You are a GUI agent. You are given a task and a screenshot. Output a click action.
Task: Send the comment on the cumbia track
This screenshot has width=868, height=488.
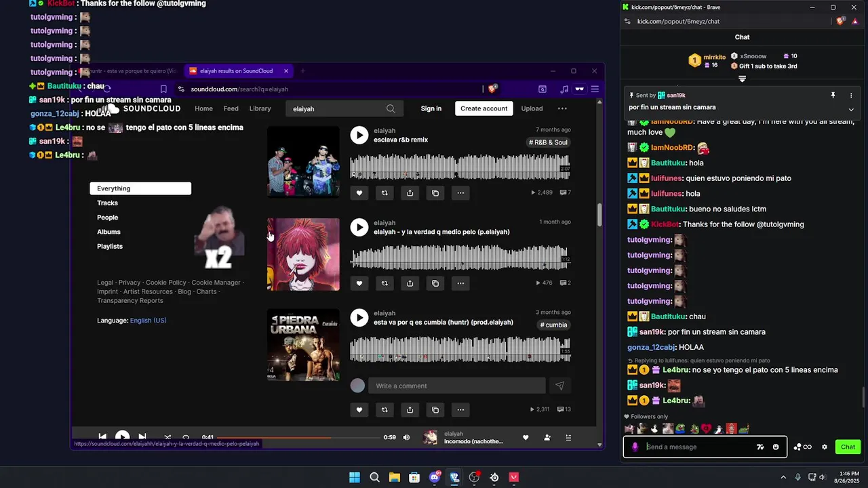pyautogui.click(x=559, y=386)
